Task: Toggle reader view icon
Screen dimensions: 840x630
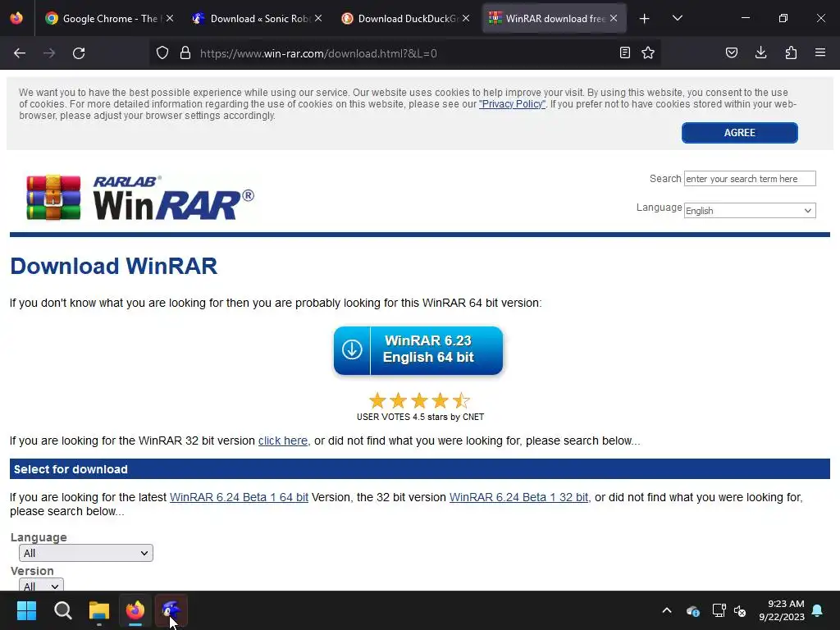Action: coord(624,52)
